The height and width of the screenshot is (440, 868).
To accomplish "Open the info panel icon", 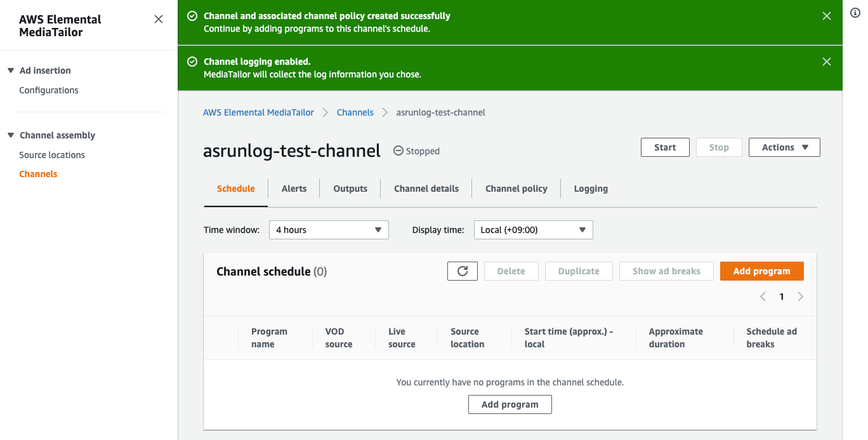I will 855,13.
